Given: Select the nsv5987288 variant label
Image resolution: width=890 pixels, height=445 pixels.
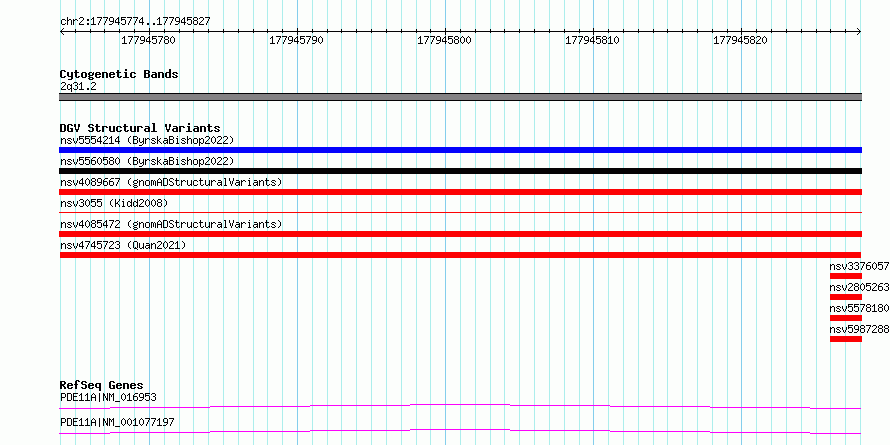Looking at the screenshot, I should (x=859, y=329).
